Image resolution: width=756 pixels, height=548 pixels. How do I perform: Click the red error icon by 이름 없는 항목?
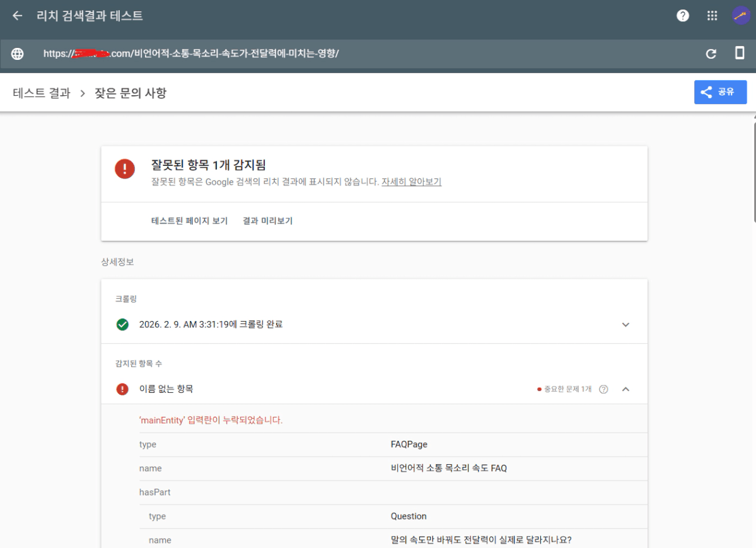[122, 389]
